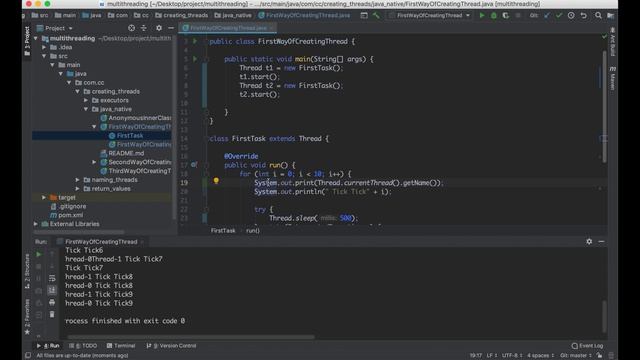Open Project Structure icon at toolbar end
Image resolution: width=640 pixels, height=360 pixels.
[x=611, y=16]
